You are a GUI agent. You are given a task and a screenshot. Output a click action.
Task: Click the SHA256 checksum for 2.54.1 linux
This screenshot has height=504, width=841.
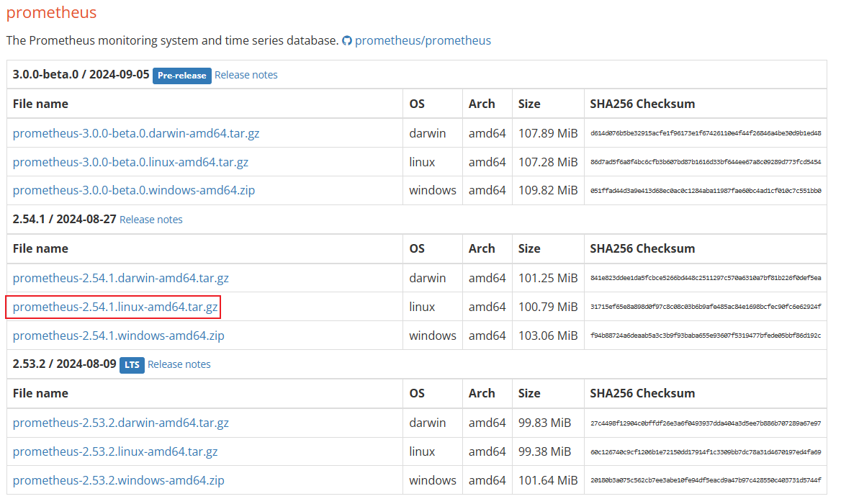(x=705, y=307)
